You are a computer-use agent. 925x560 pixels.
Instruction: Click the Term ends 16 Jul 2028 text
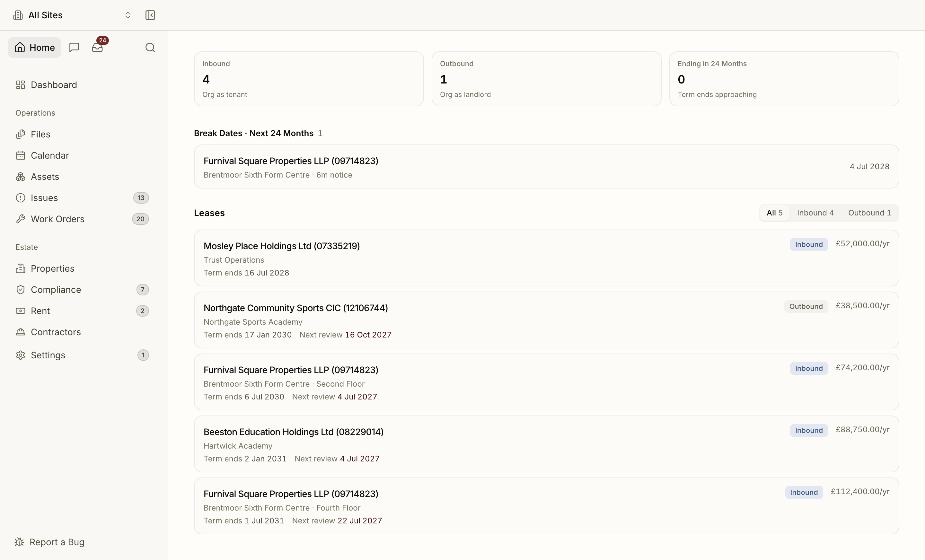tap(246, 273)
